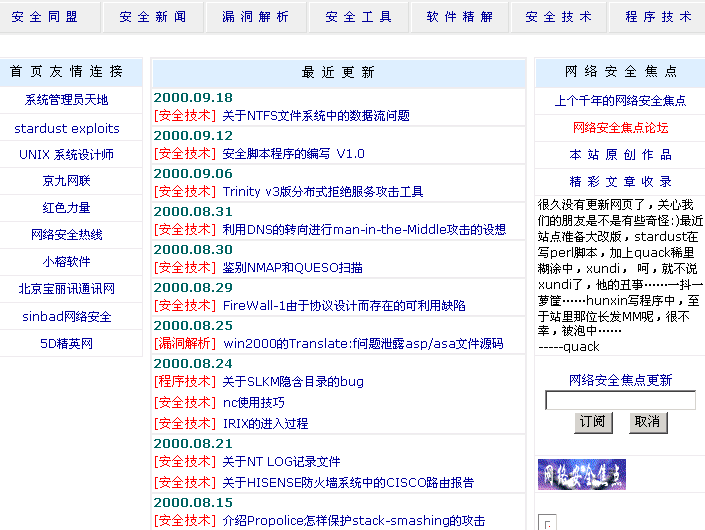Select the 2000.08.15 date heading
This screenshot has width=705, height=530.
click(x=193, y=502)
